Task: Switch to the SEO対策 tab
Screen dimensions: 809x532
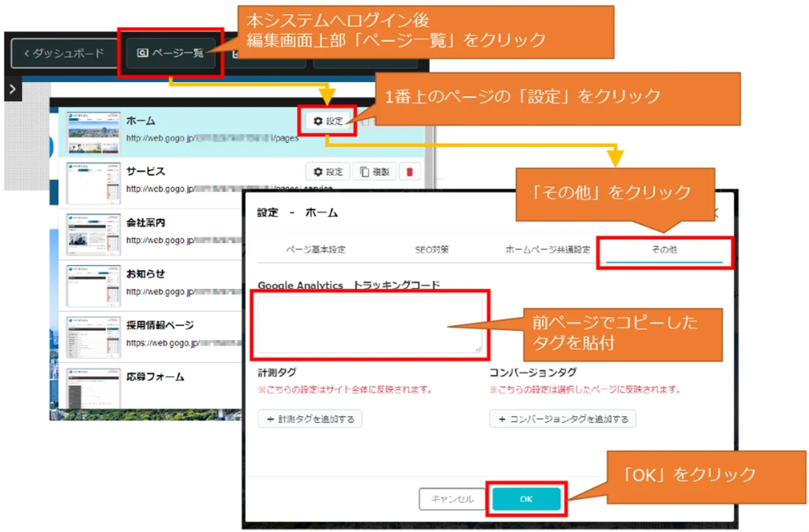Action: click(x=431, y=249)
